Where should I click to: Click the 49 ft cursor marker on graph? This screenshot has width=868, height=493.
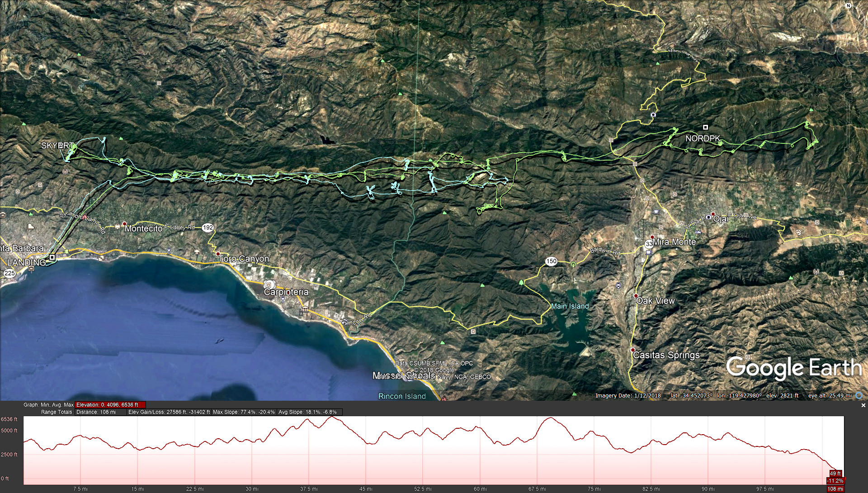point(835,474)
